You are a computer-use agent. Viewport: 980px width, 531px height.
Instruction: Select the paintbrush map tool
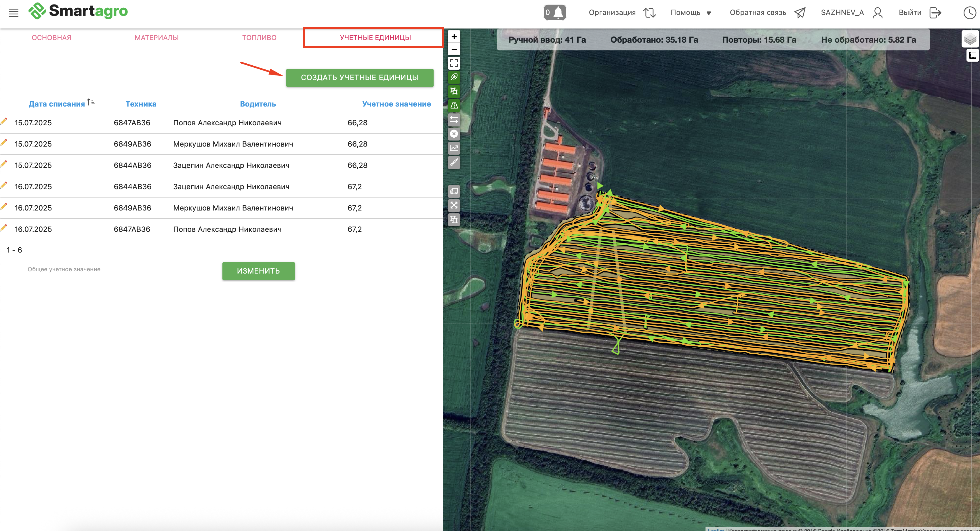454,162
